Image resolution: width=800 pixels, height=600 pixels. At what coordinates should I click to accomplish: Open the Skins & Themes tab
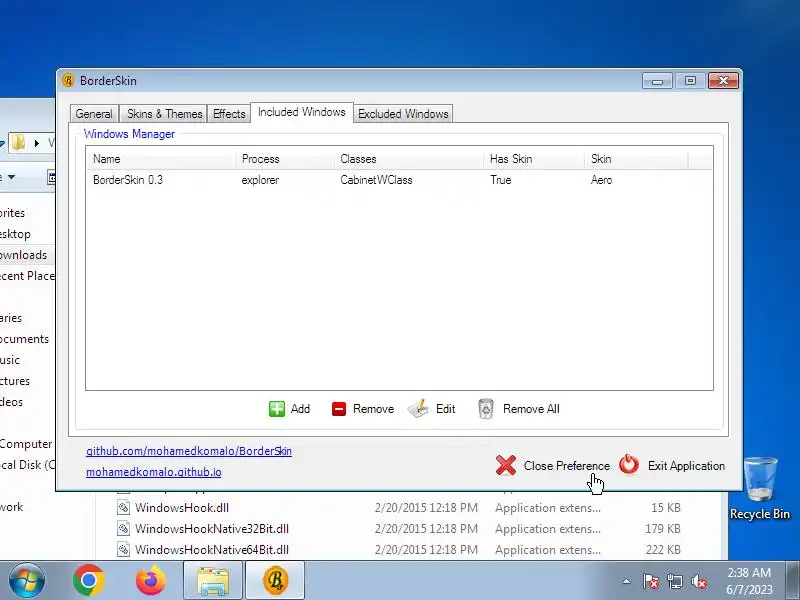point(164,114)
